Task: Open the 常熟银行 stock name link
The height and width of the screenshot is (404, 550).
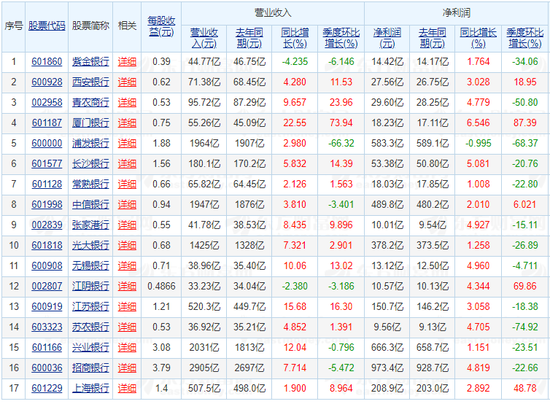Action: [x=90, y=184]
